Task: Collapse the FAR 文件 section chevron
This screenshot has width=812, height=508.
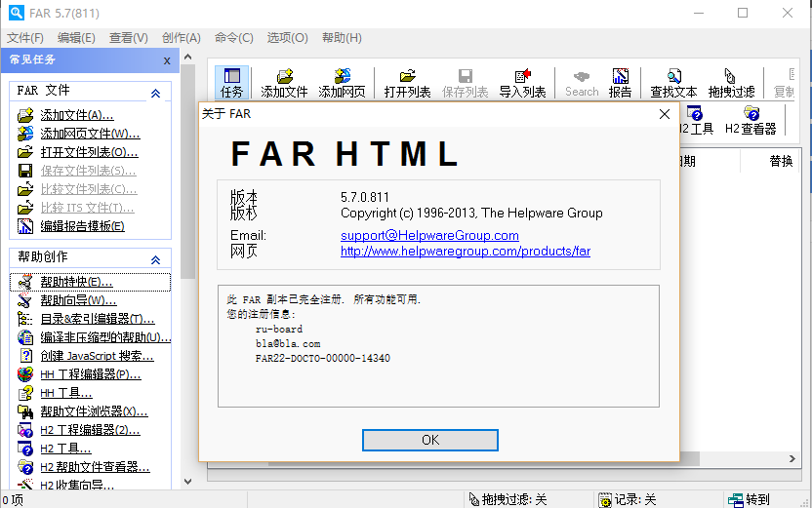Action: [x=155, y=93]
